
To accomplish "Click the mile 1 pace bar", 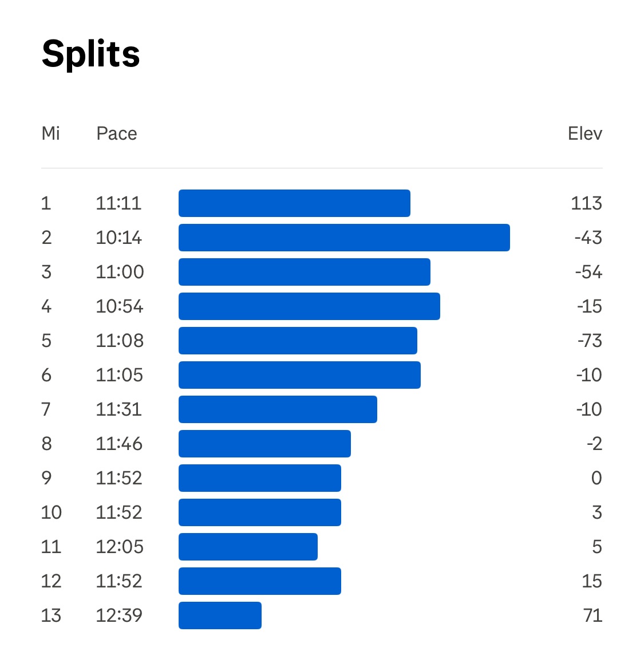I will click(x=294, y=203).
